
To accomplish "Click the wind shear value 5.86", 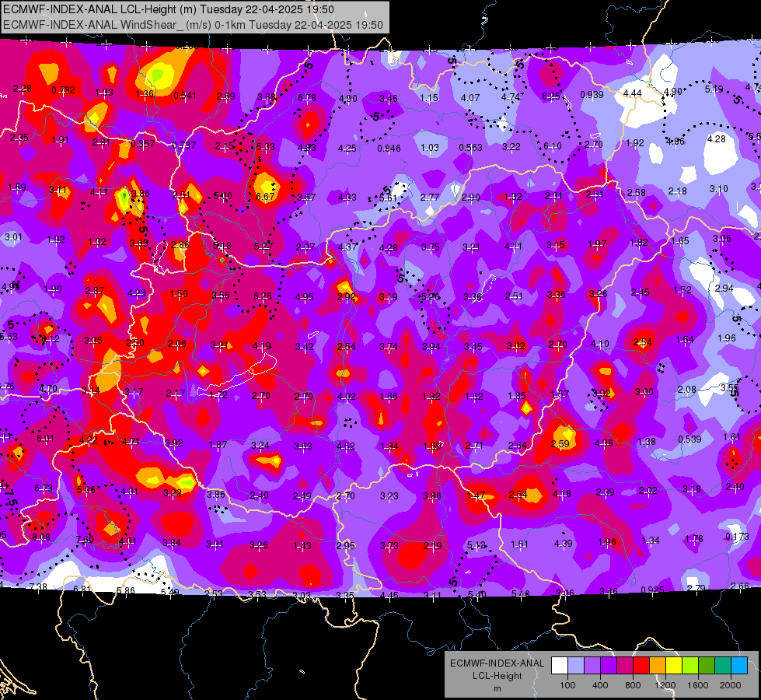I will pyautogui.click(x=126, y=590).
